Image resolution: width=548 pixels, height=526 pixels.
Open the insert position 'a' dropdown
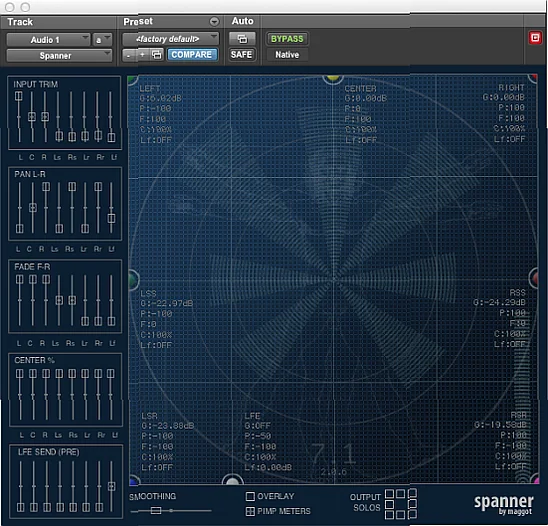[x=102, y=39]
